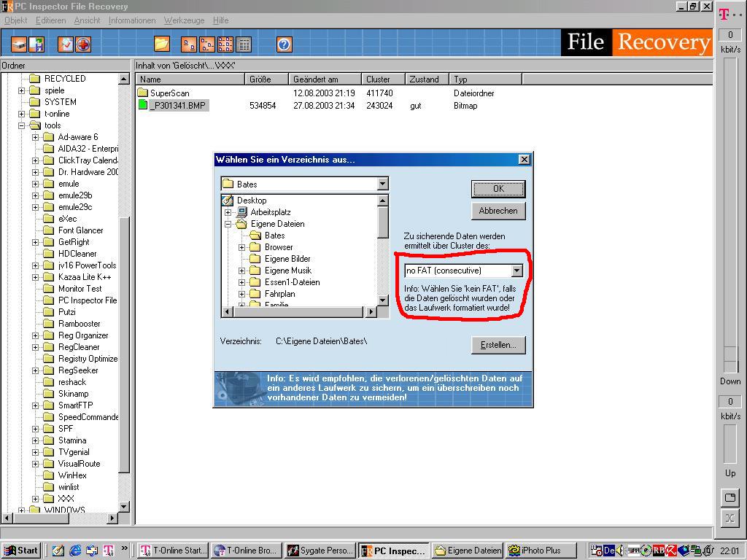The width and height of the screenshot is (747, 560).
Task: Open help with question mark icon
Action: (x=284, y=44)
